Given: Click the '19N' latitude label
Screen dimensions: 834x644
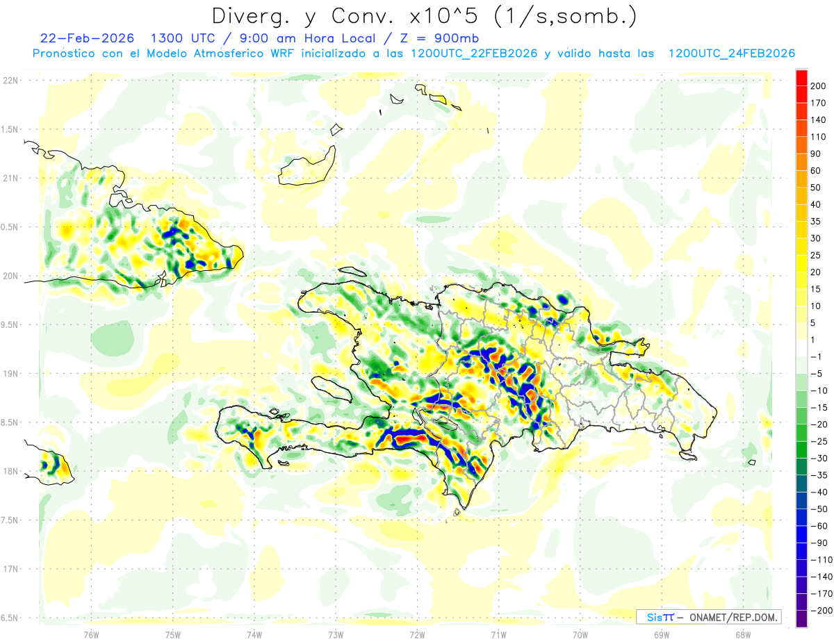Looking at the screenshot, I should (10, 374).
